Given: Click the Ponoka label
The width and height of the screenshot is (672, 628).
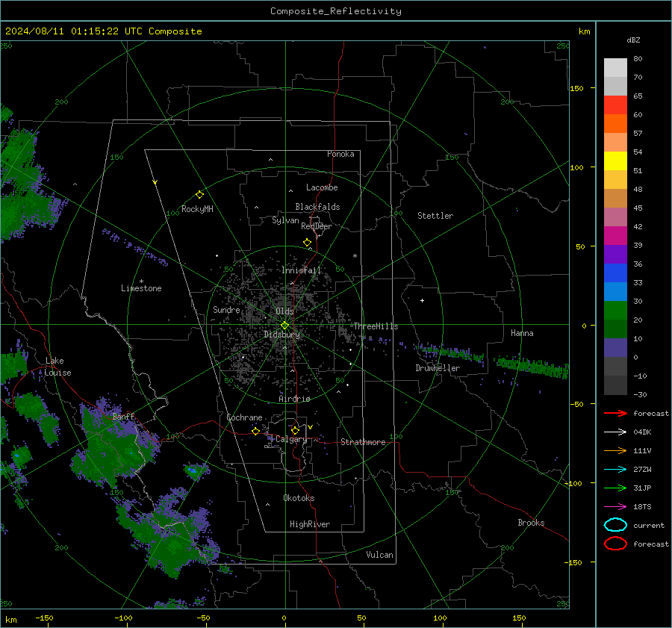Looking at the screenshot, I should coord(340,154).
